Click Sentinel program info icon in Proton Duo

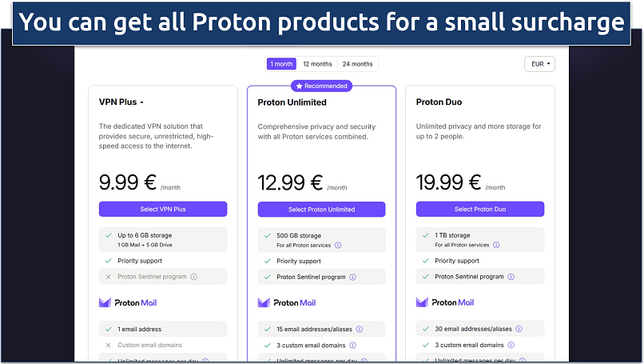pos(511,277)
